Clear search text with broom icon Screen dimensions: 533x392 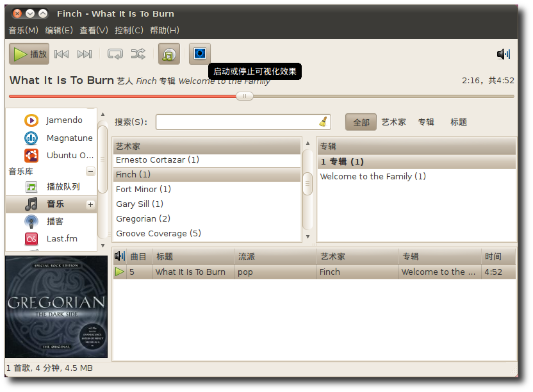pos(323,122)
